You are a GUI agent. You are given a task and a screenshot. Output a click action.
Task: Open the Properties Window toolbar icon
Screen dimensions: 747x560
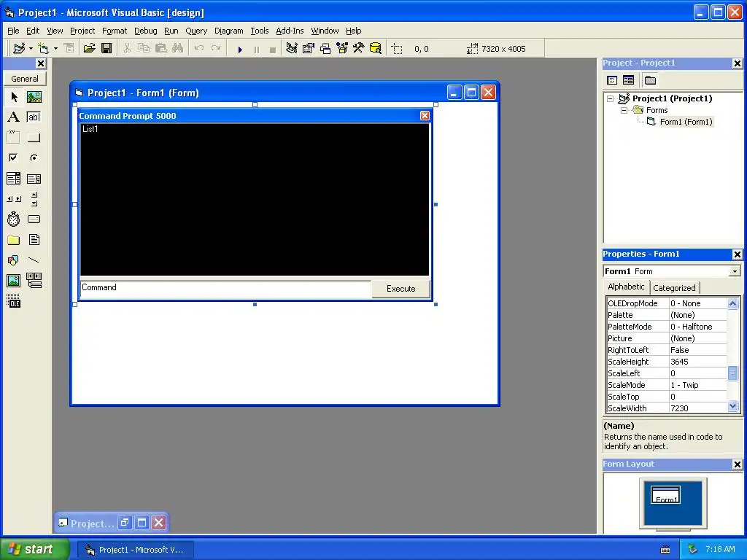pos(309,49)
